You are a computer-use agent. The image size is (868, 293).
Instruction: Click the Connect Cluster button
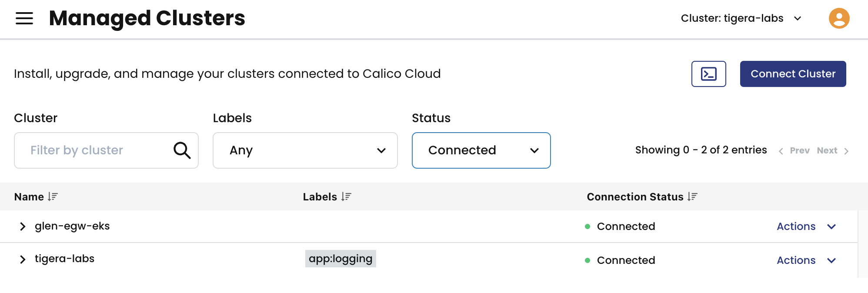793,74
